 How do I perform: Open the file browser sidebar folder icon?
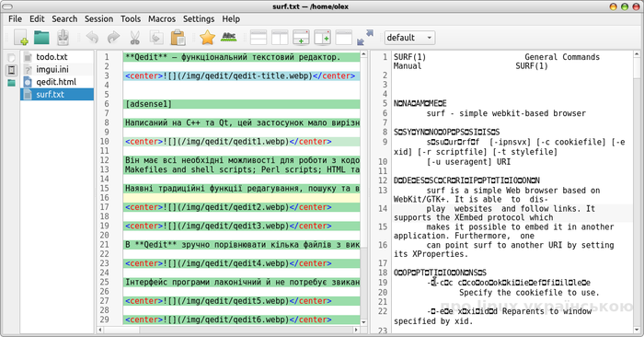coord(11,83)
